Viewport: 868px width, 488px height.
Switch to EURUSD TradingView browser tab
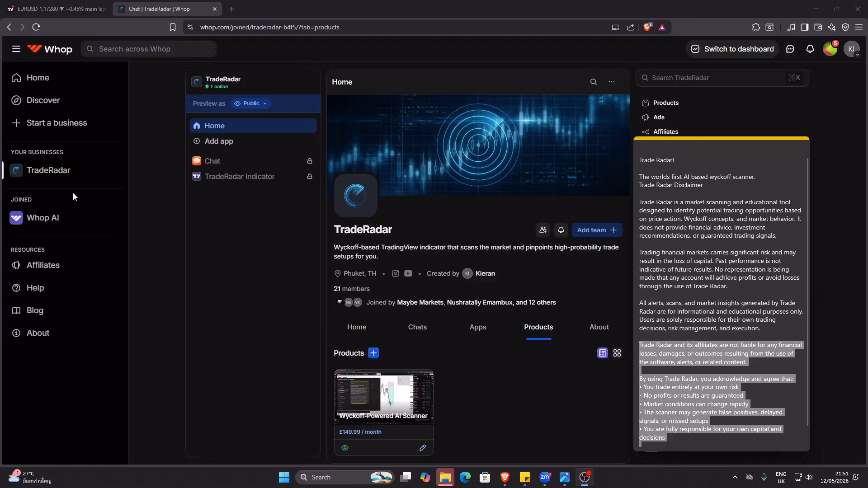56,9
